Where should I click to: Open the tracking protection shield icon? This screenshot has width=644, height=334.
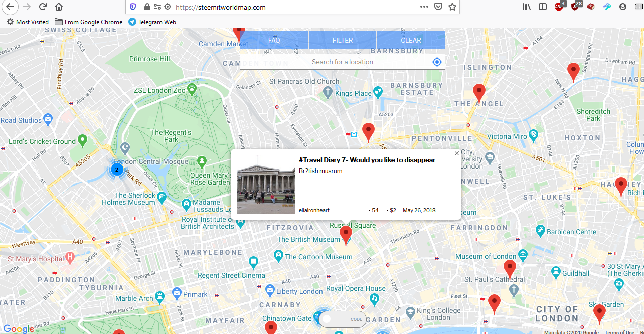[132, 7]
